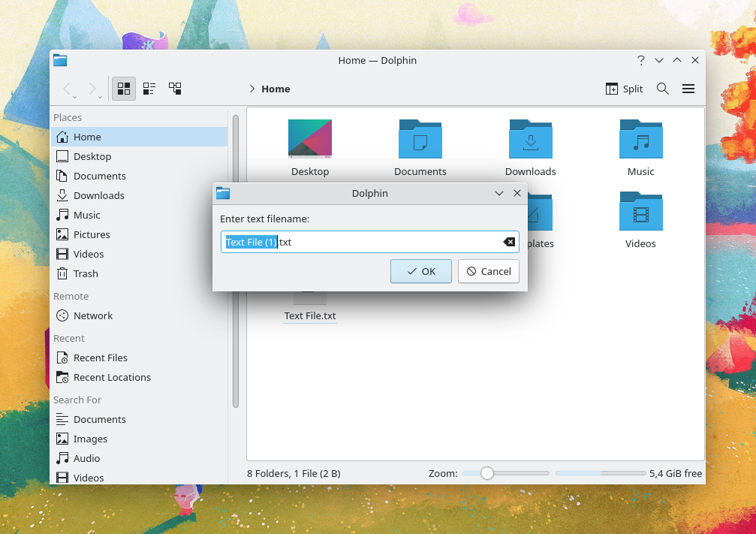Select the Desktop folder thumbnail
756x534 pixels.
(x=310, y=139)
